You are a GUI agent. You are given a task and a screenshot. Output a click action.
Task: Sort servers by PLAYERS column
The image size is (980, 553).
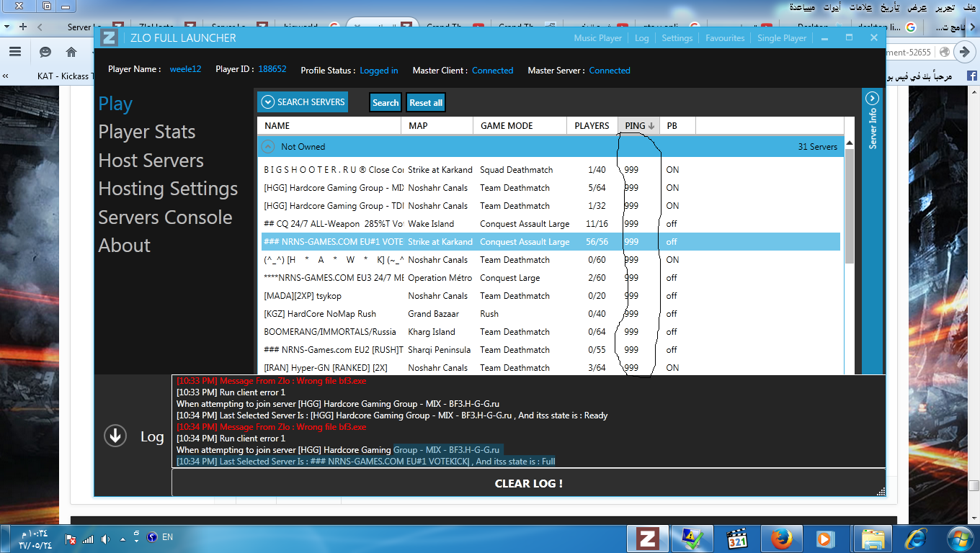(x=592, y=125)
